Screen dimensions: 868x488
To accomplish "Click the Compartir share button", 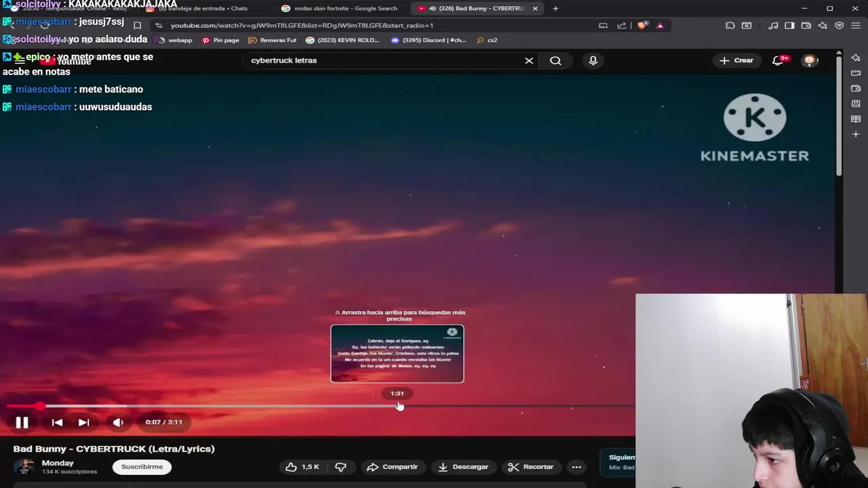I will [x=393, y=467].
